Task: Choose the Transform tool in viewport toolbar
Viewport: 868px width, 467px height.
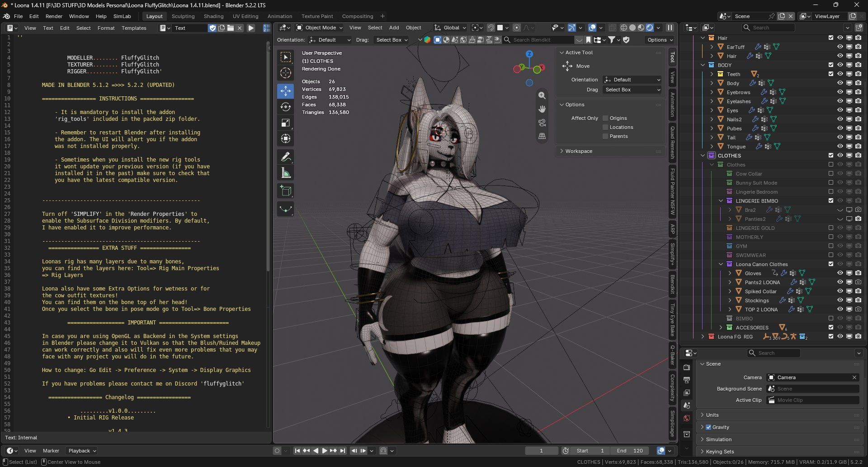Action: coord(285,138)
